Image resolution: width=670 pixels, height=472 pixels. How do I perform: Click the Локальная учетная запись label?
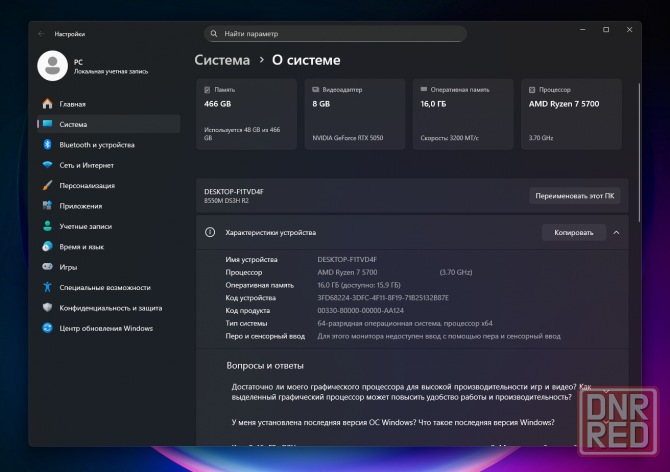[111, 71]
